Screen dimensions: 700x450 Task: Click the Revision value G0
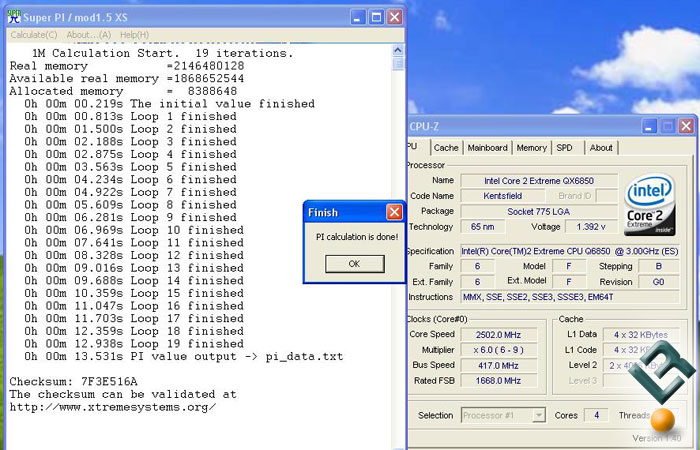[658, 282]
